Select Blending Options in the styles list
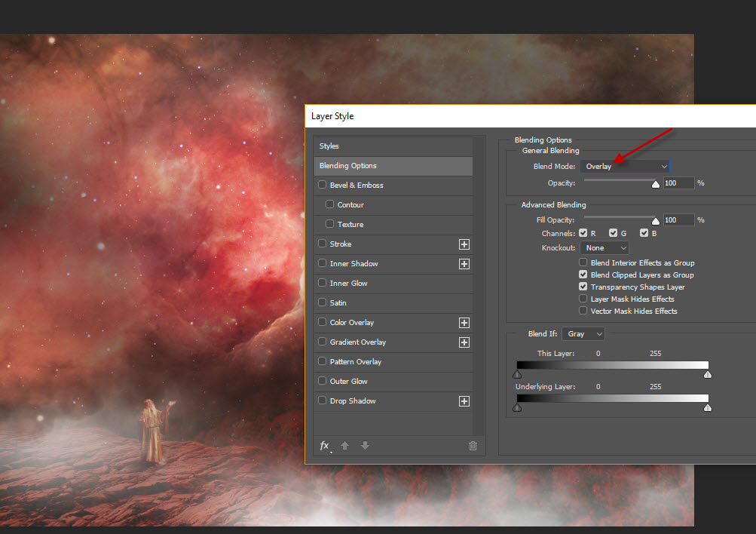This screenshot has width=756, height=534. pos(393,166)
